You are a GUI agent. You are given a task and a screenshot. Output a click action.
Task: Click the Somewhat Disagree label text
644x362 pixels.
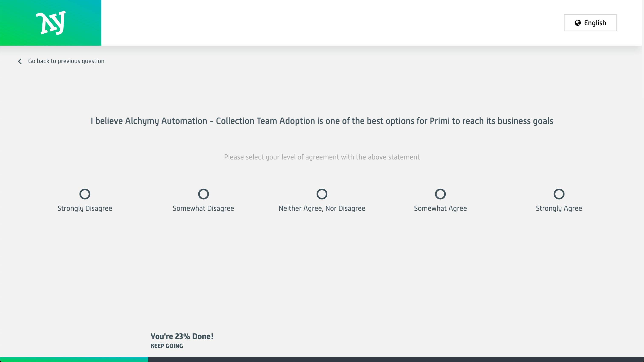(x=203, y=208)
